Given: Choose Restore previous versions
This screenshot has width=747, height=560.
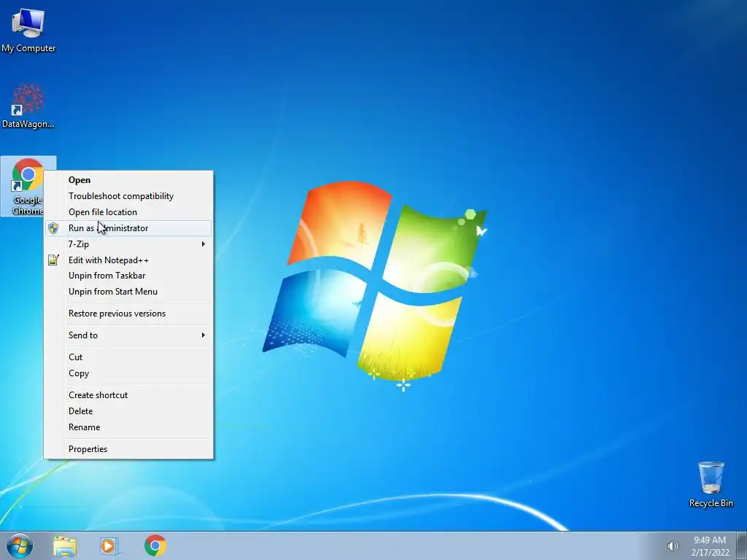Looking at the screenshot, I should click(128, 314).
